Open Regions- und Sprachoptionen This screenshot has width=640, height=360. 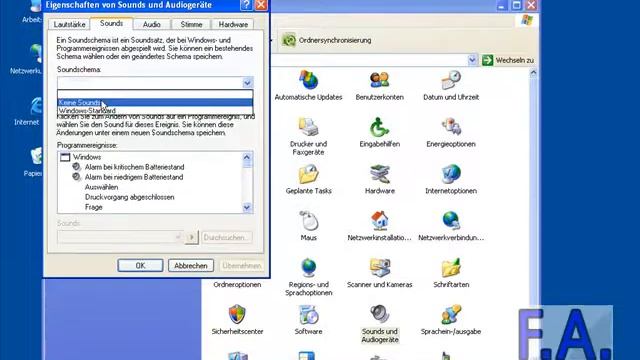[308, 277]
